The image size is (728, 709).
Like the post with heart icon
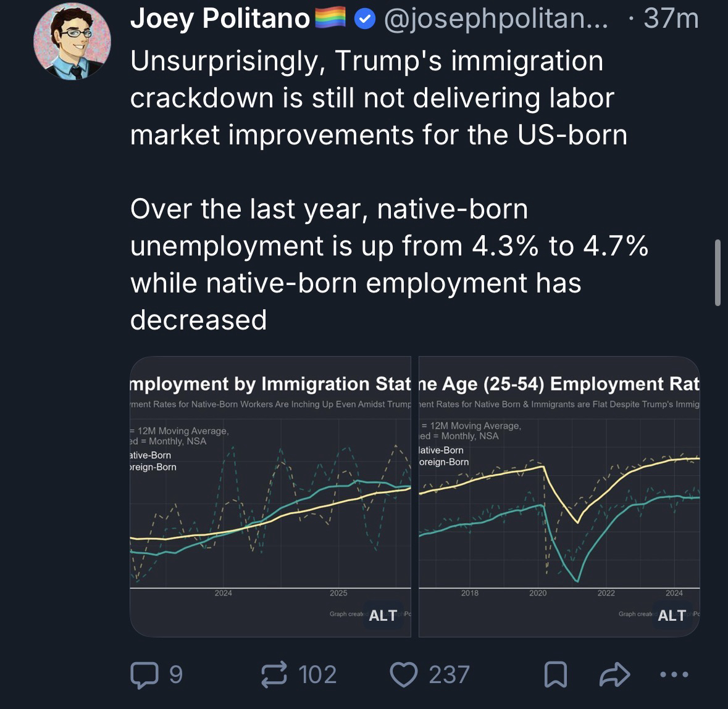[x=404, y=674]
